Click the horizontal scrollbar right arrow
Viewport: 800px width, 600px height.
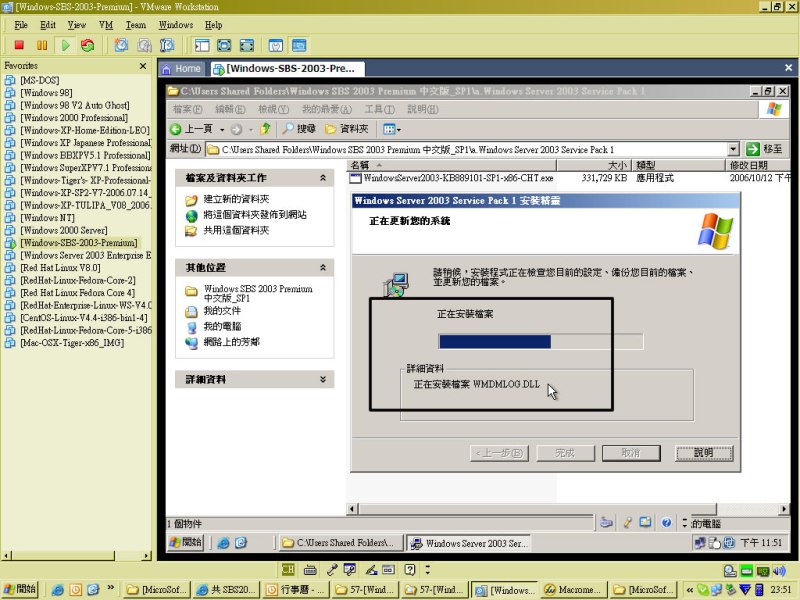click(784, 509)
